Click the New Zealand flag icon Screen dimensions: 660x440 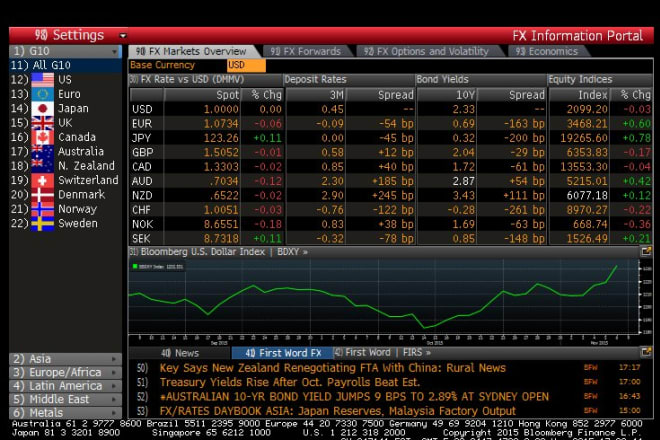click(43, 165)
